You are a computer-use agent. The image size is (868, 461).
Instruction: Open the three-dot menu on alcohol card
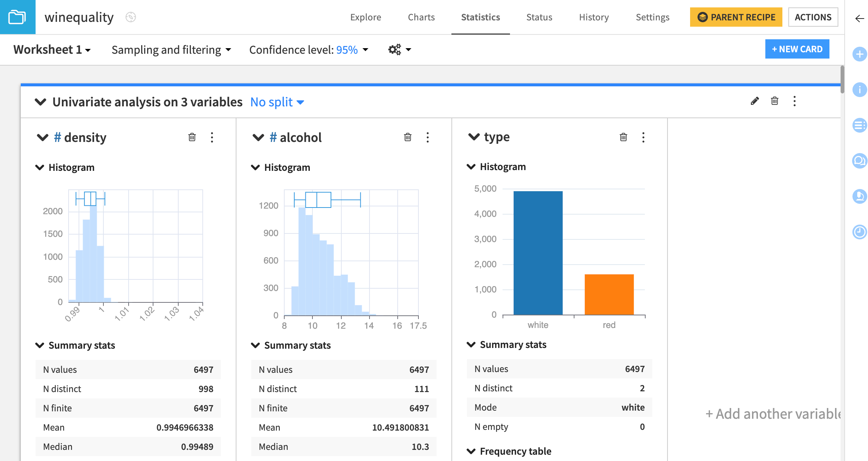click(428, 137)
